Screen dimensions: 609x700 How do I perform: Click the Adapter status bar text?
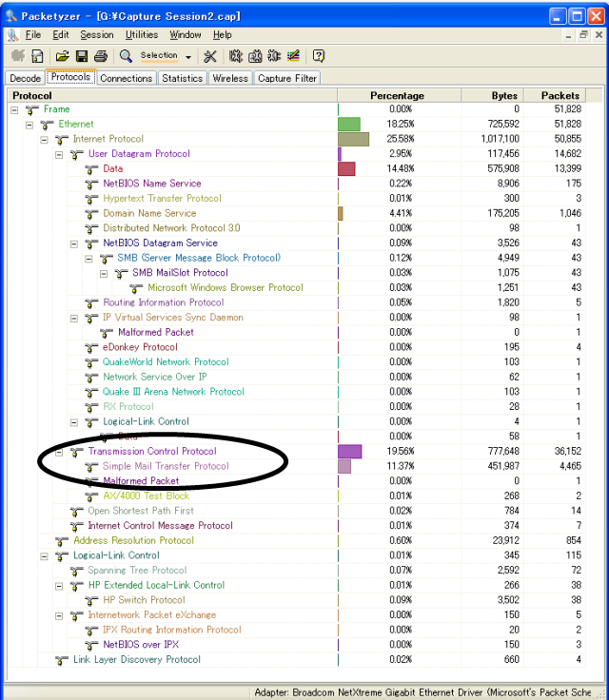(x=422, y=692)
